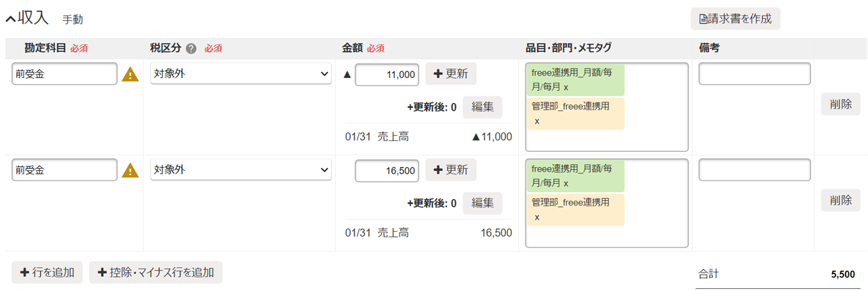Add a new row with 行を追加

(47, 273)
